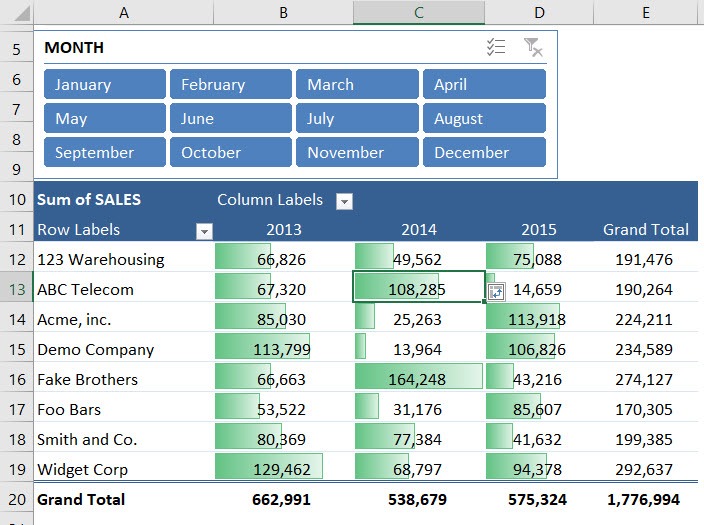The image size is (704, 525).
Task: Select column B header
Action: 283,12
